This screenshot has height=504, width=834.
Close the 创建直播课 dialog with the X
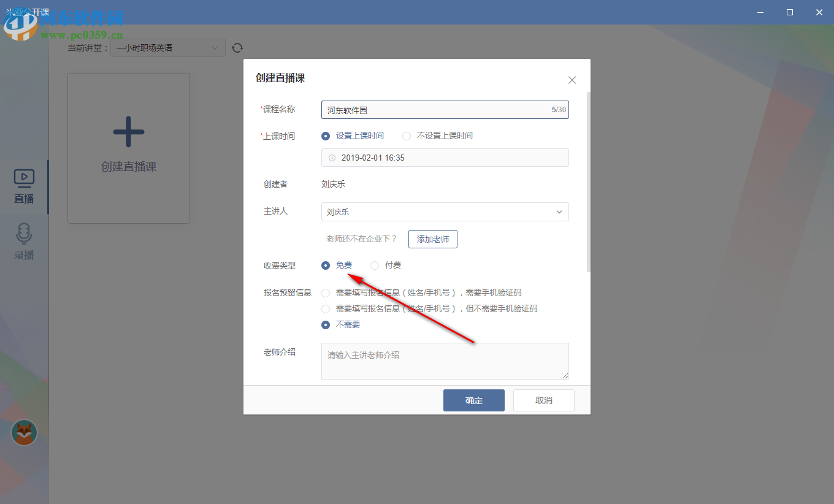572,80
